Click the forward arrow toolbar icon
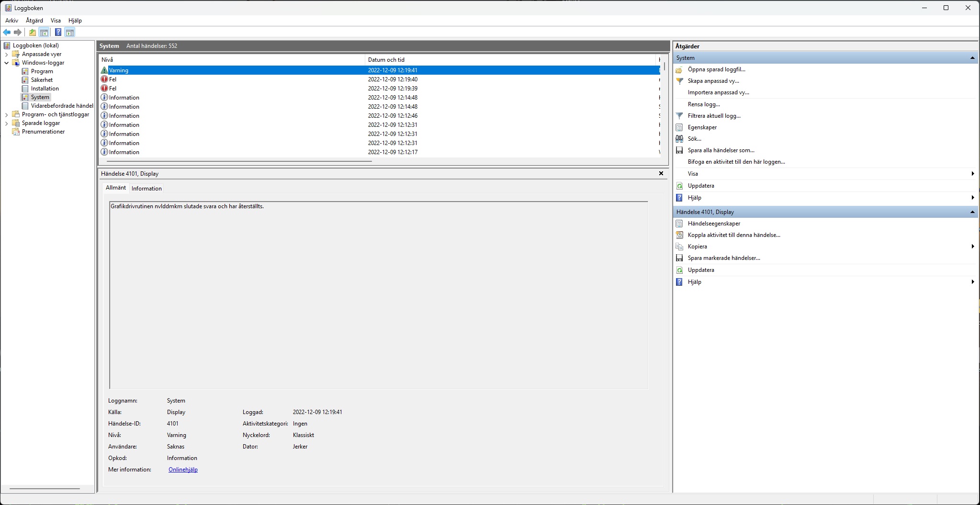The width and height of the screenshot is (980, 505). coord(18,32)
